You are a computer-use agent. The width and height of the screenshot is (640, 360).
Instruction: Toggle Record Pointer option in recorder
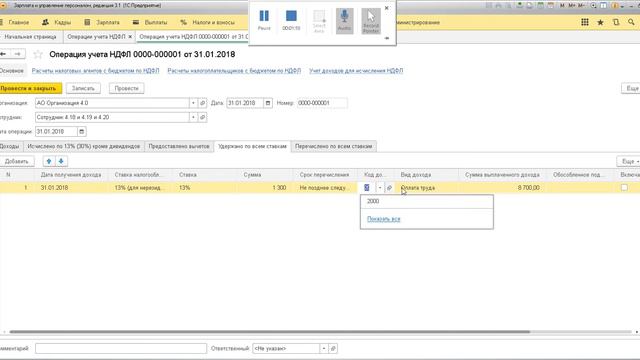pos(371,20)
